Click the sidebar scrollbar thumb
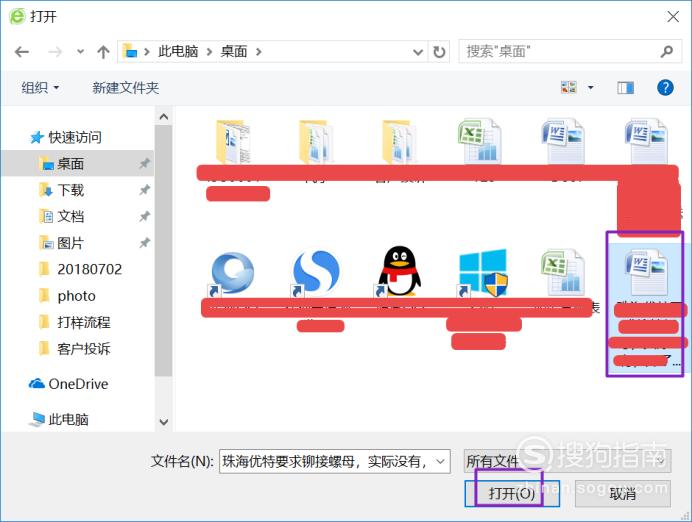 click(164, 250)
